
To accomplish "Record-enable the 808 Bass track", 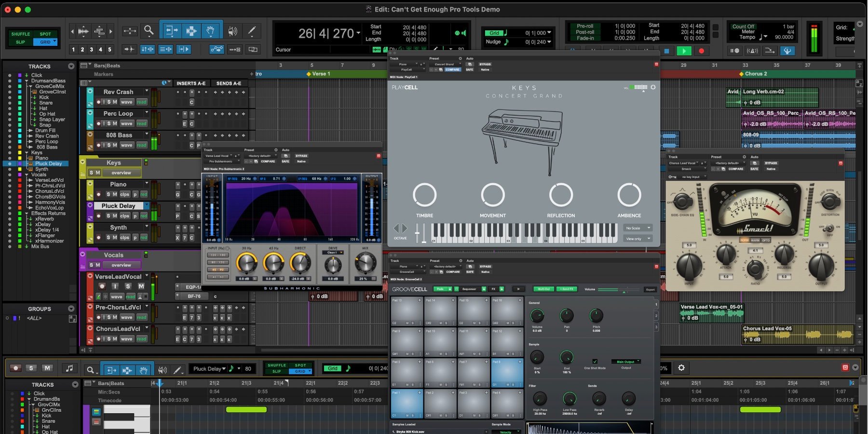I will pyautogui.click(x=98, y=145).
